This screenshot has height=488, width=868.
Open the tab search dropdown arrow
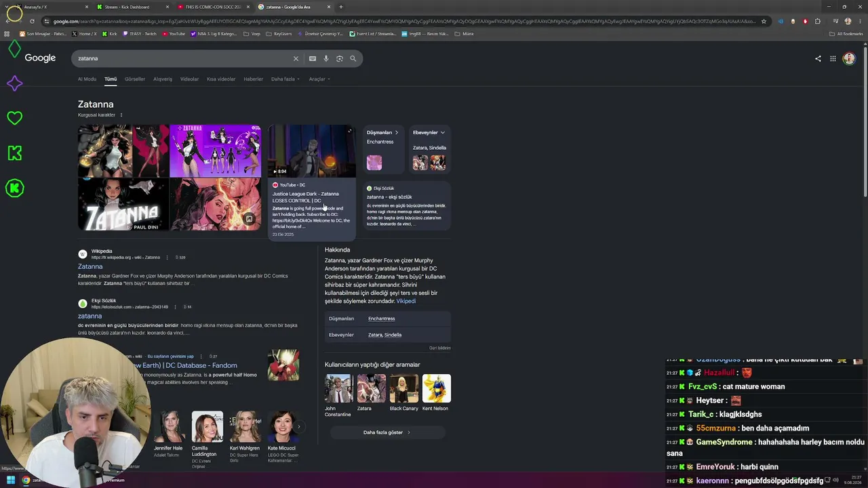tap(7, 7)
